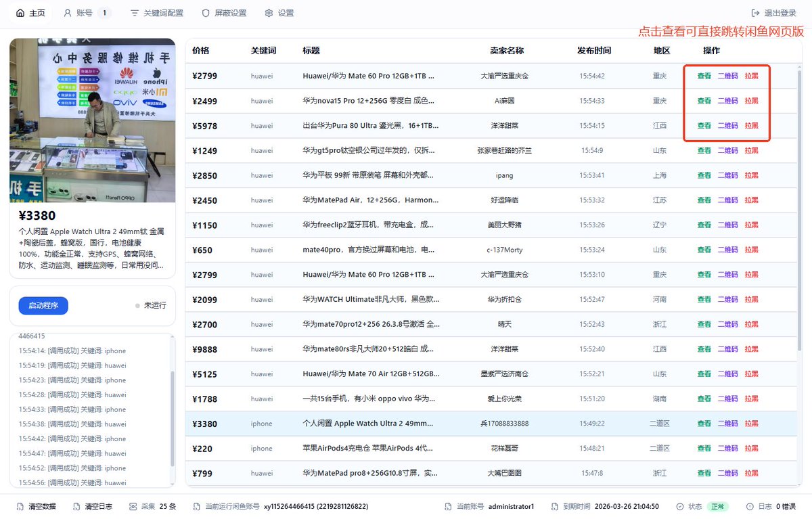The height and width of the screenshot is (519, 812).
Task: Click the 价格 column header
Action: pyautogui.click(x=201, y=51)
